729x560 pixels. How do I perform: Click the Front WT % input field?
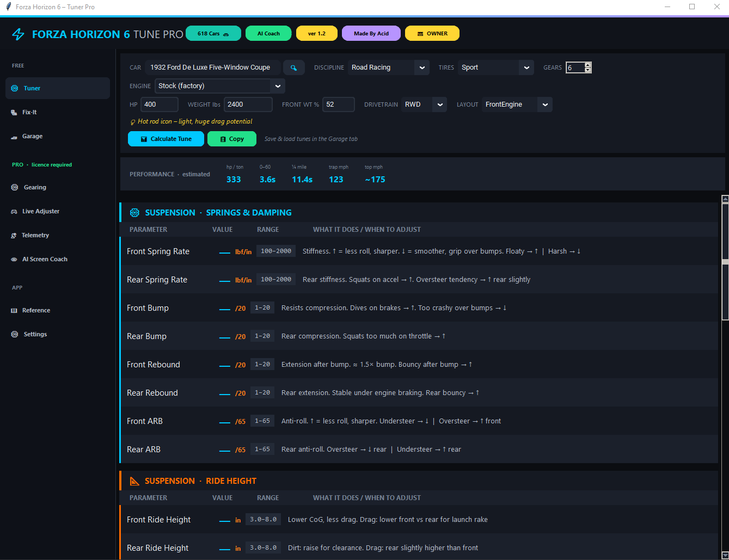point(339,104)
